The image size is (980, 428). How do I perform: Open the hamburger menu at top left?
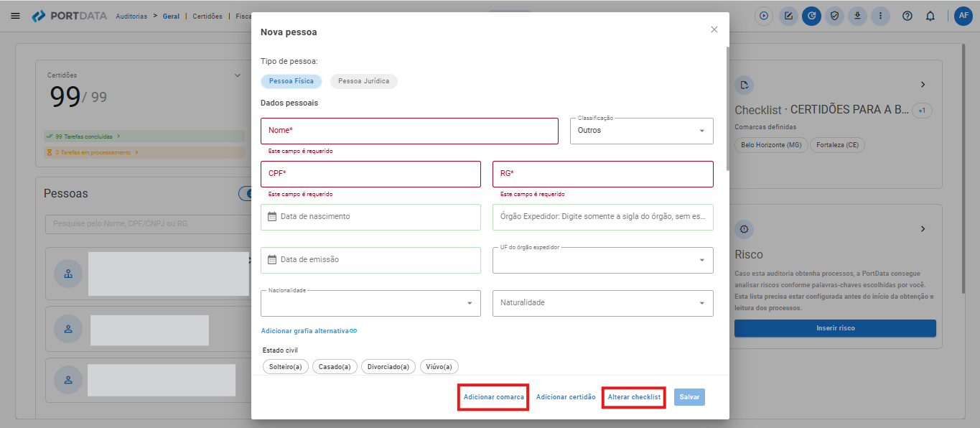(15, 16)
